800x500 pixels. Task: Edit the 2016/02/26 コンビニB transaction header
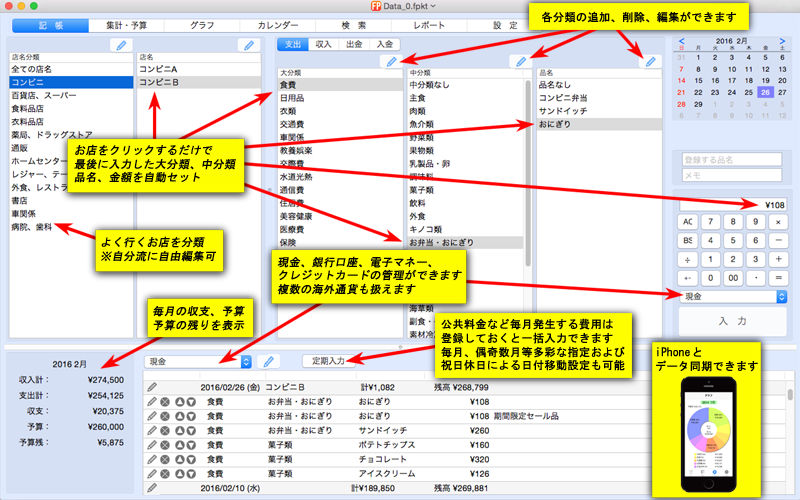[x=152, y=387]
